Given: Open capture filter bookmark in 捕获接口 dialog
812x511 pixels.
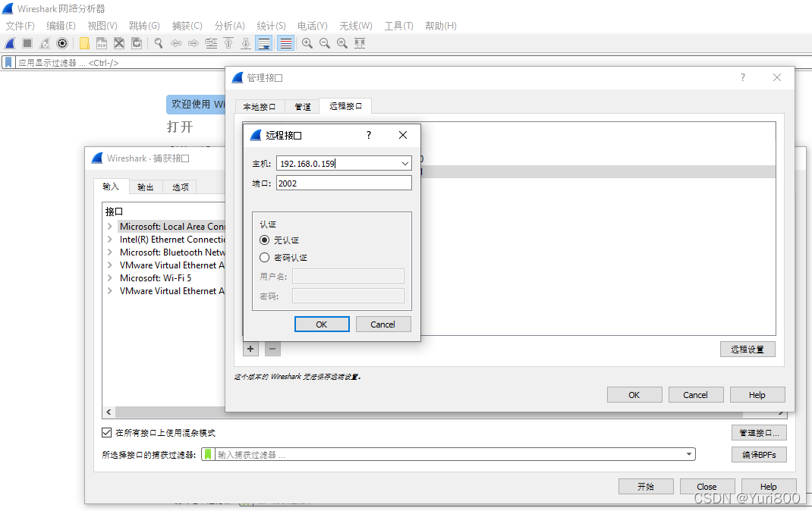Looking at the screenshot, I should point(208,455).
